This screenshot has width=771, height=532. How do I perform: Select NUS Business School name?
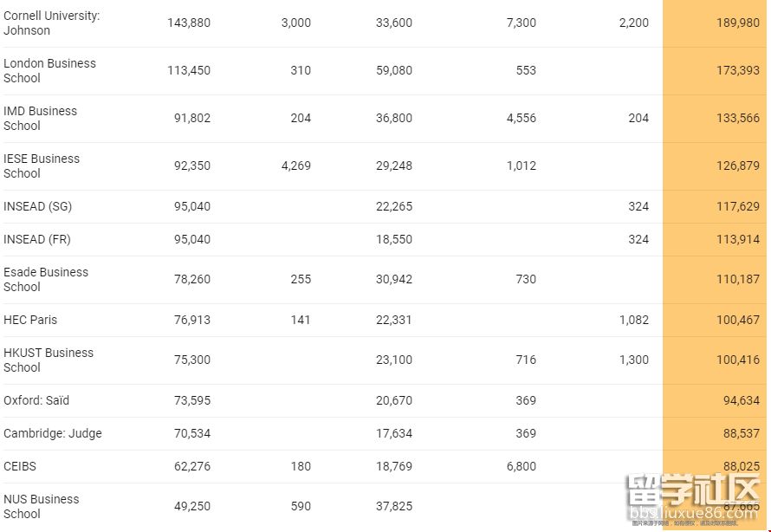click(42, 506)
